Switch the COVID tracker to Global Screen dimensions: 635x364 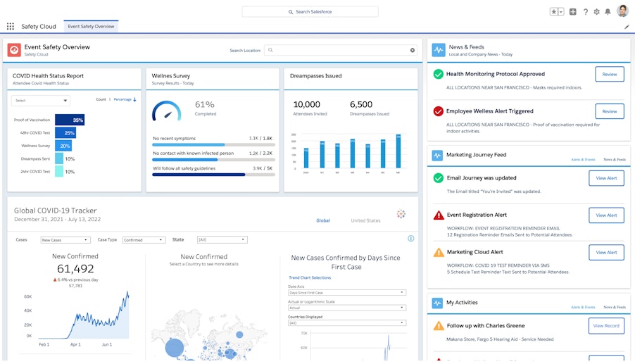click(323, 220)
